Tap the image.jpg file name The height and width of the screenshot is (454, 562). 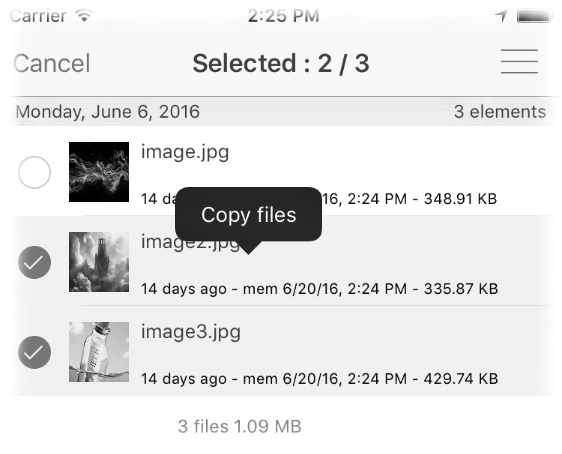(x=185, y=152)
